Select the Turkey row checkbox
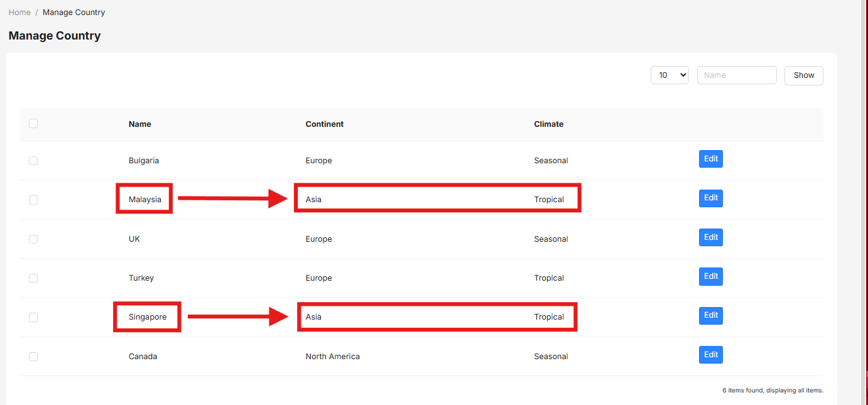This screenshot has height=405, width=868. point(33,278)
